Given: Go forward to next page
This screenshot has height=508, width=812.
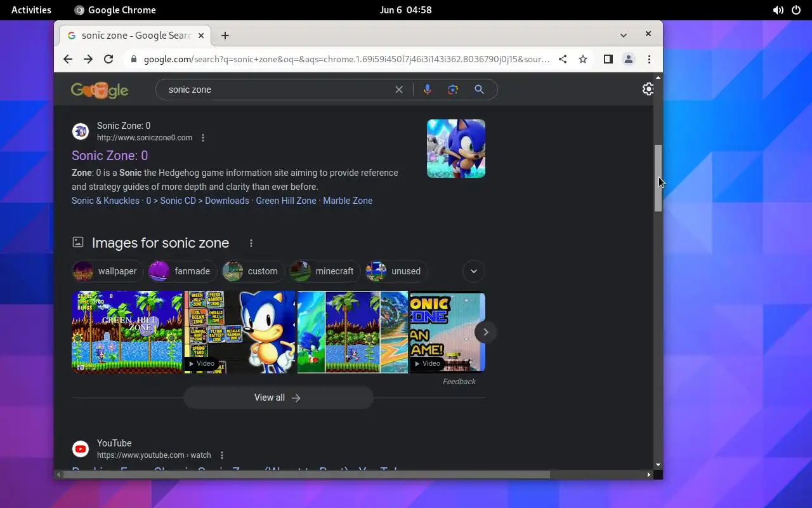Looking at the screenshot, I should 88,59.
